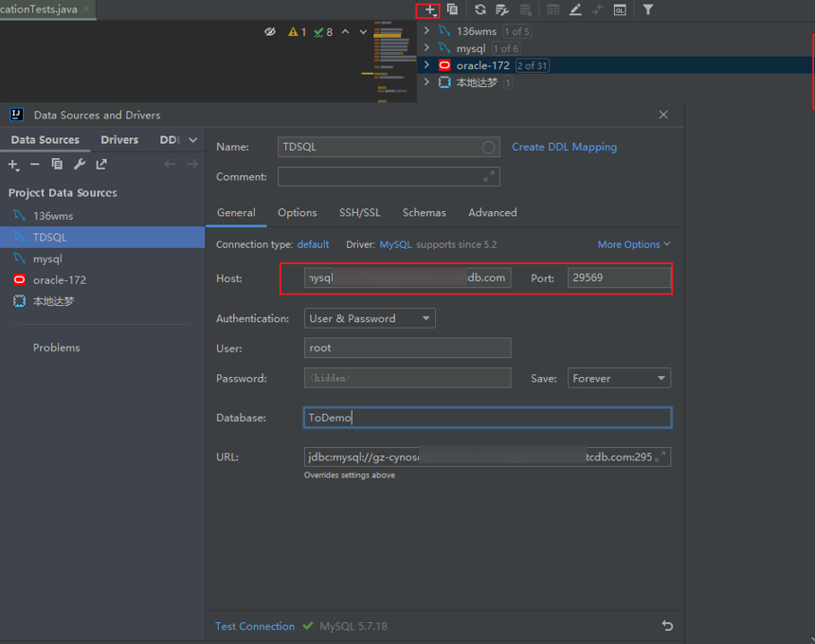Expand the oracle-172 tree node
Image resolution: width=815 pixels, height=644 pixels.
click(426, 65)
